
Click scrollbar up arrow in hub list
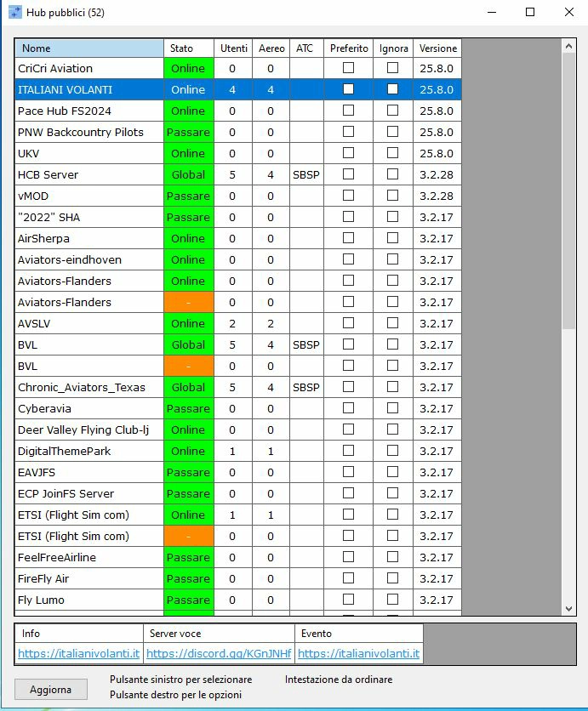pos(569,46)
